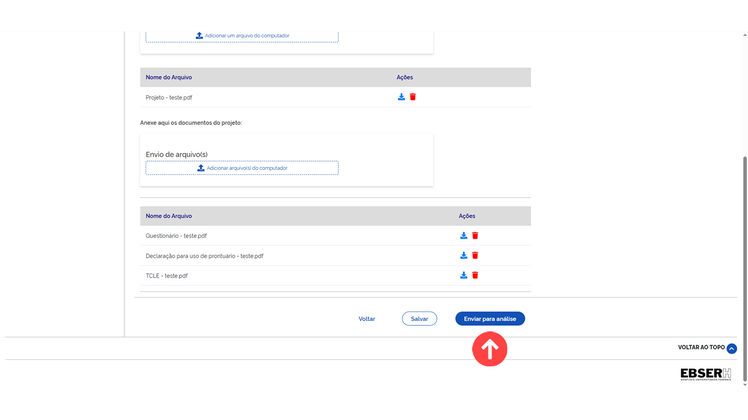
Task: Click the Voltar ao Topo chevron icon
Action: pyautogui.click(x=732, y=348)
